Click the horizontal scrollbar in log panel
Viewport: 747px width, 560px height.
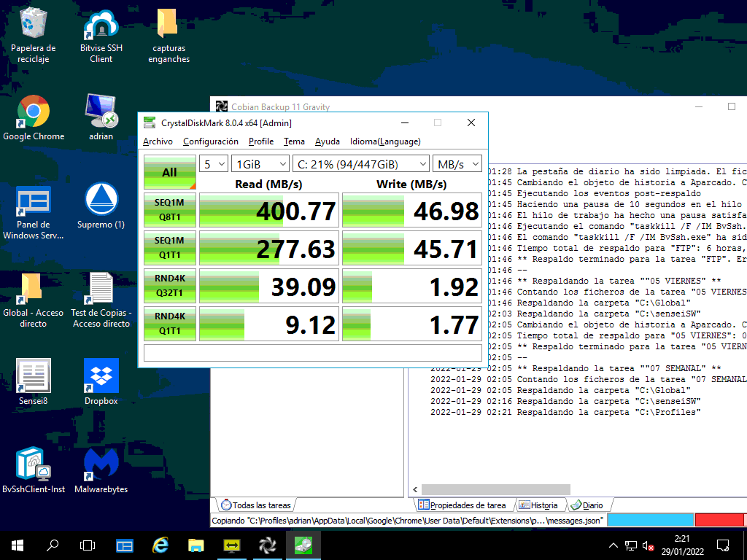[x=496, y=489]
